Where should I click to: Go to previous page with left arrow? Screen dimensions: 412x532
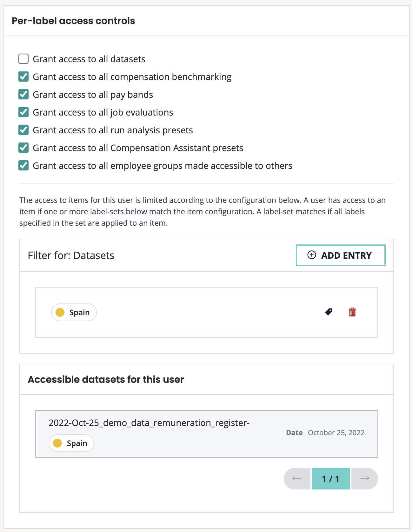pyautogui.click(x=297, y=478)
